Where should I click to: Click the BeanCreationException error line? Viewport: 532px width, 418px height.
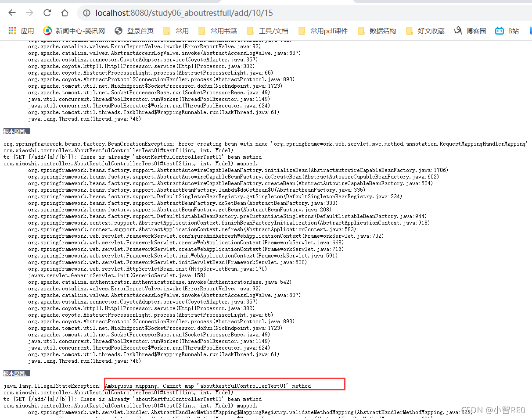267,144
